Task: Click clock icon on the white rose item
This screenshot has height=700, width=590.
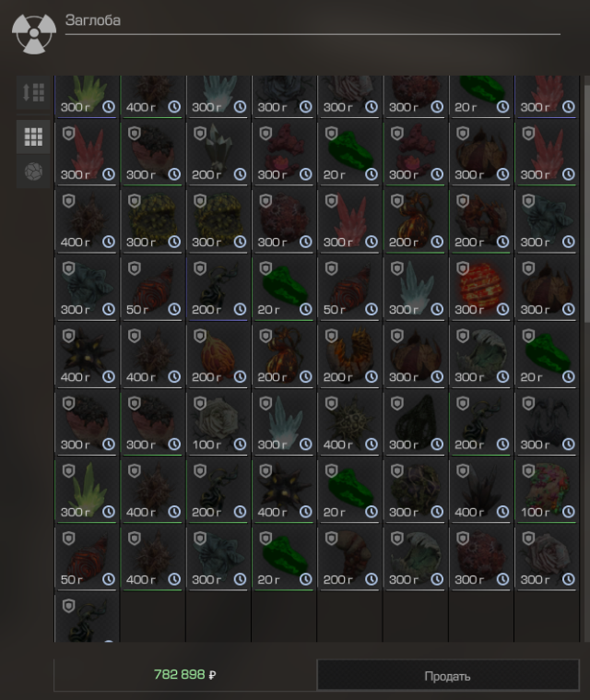Action: [240, 445]
